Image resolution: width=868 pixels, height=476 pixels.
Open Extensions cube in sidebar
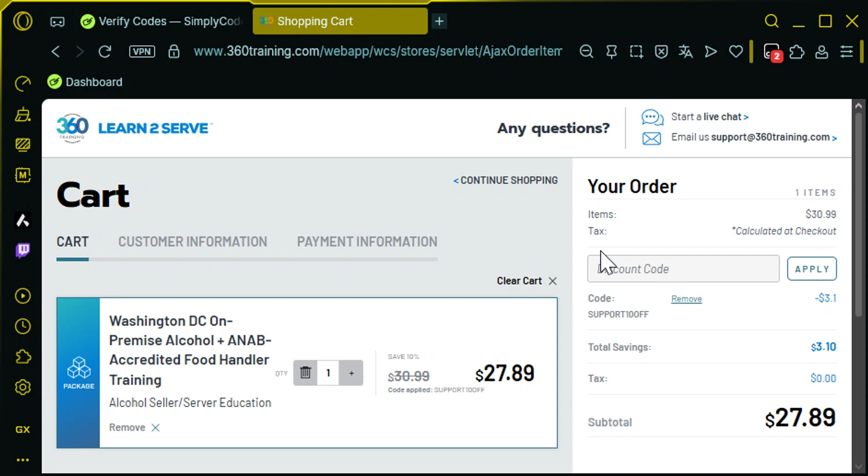23,357
